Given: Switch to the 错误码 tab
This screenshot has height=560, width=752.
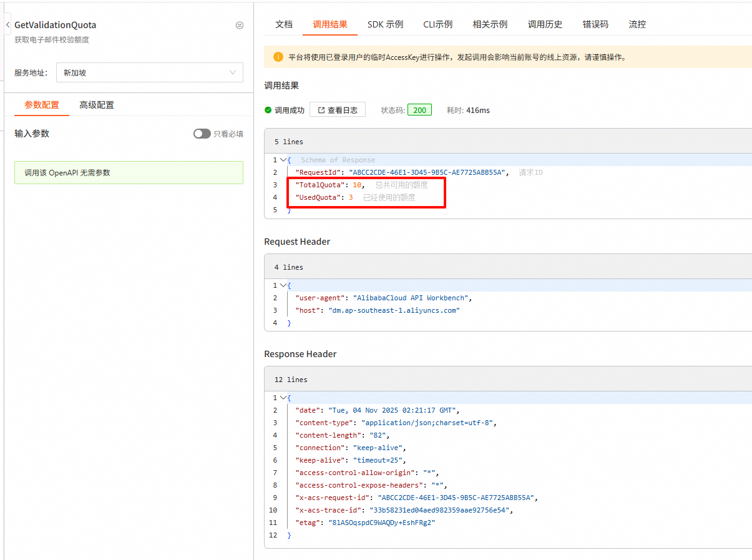Looking at the screenshot, I should pyautogui.click(x=595, y=24).
